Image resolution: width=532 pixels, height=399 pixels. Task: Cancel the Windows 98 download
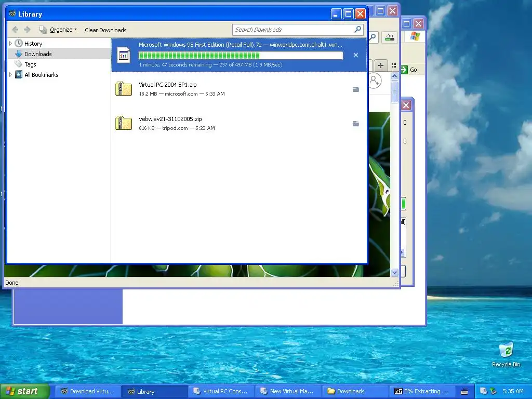[355, 55]
